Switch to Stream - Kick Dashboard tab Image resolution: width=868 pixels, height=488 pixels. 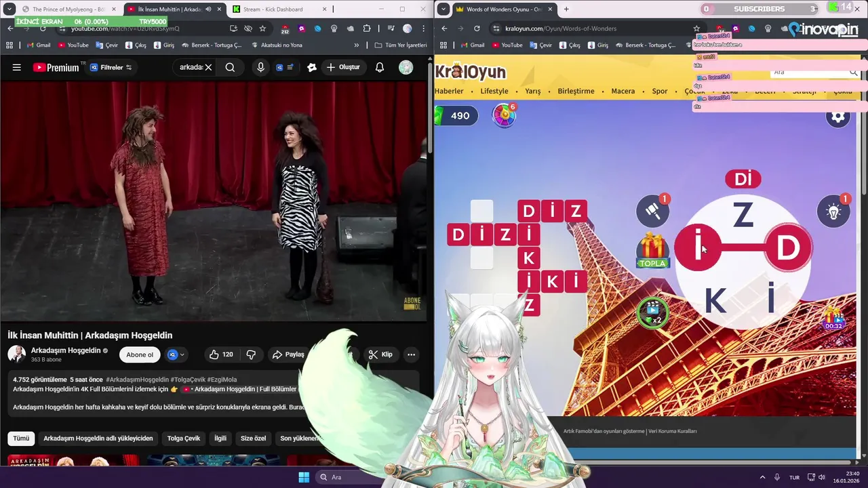(x=278, y=9)
